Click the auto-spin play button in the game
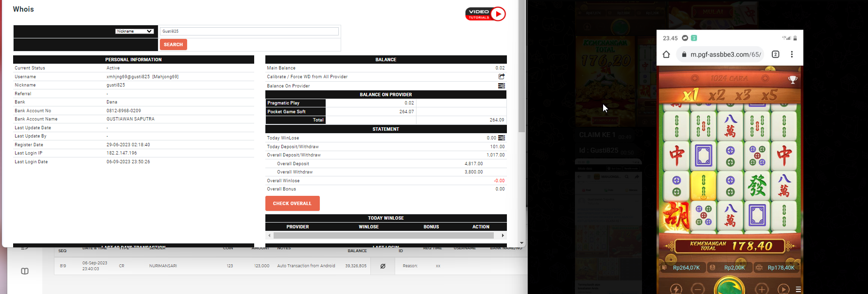 coord(783,289)
